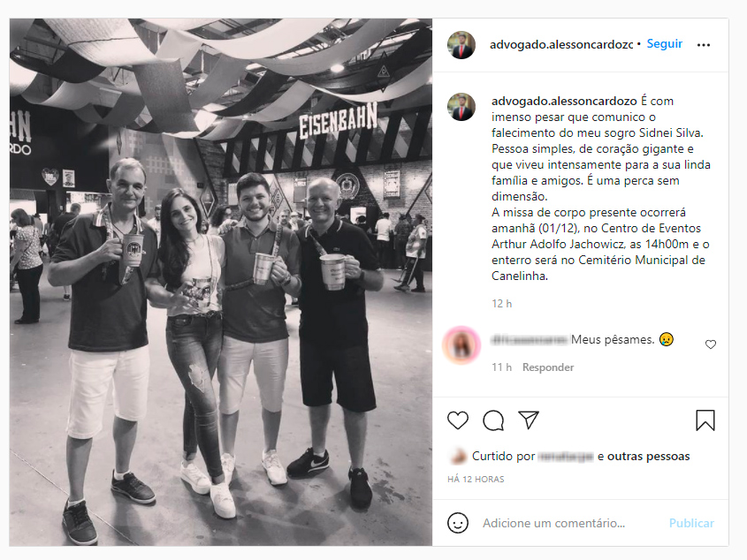Viewport: 747px width, 560px height.
Task: Click caption avatar next to description
Action: pyautogui.click(x=461, y=107)
